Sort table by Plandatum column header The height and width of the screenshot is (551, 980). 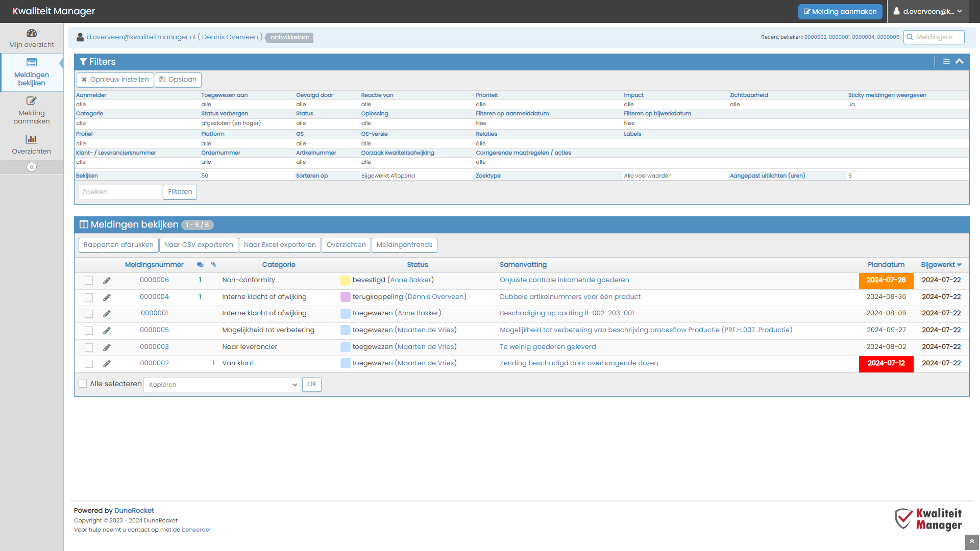coord(886,265)
